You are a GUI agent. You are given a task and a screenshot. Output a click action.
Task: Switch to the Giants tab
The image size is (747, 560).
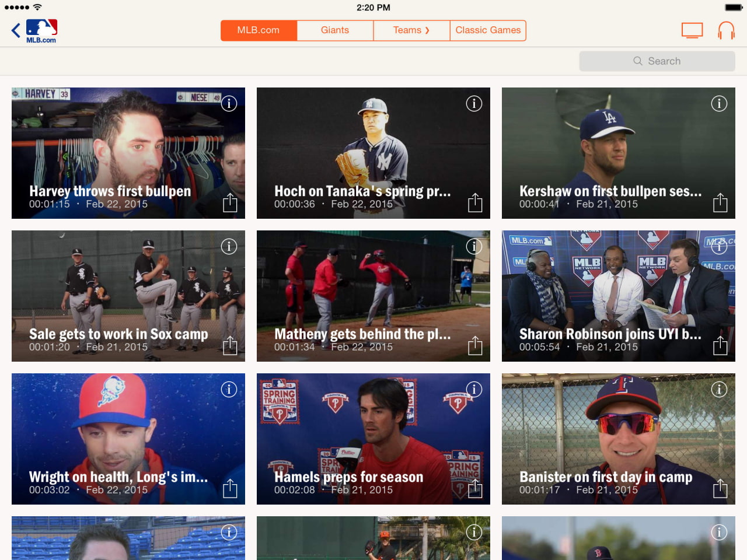pos(335,30)
